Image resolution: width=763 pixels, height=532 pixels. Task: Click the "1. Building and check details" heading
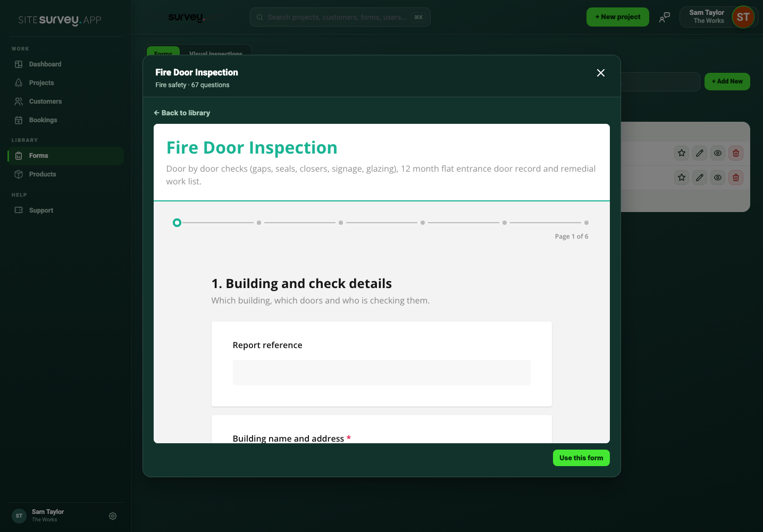coord(301,283)
